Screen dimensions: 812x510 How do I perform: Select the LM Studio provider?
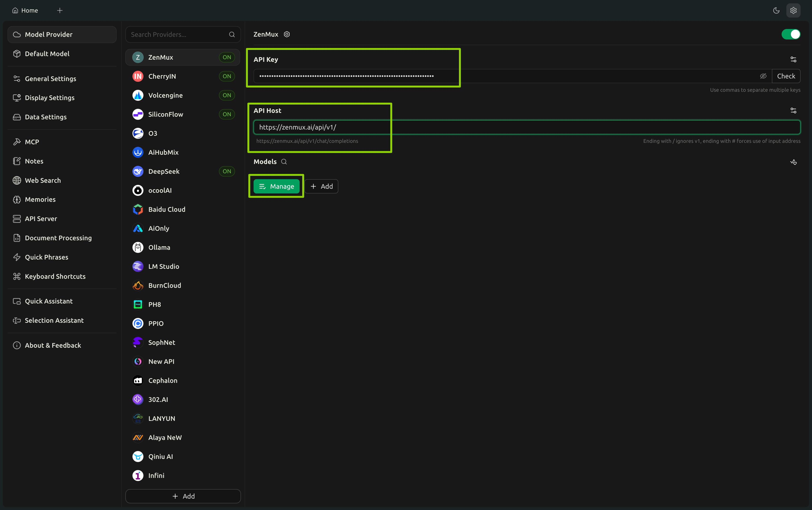point(183,266)
